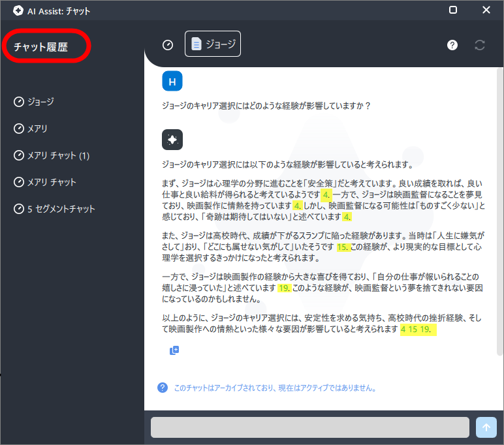The image size is (504, 445).
Task: Click the blue info icon beside archive notice
Action: pos(163,388)
